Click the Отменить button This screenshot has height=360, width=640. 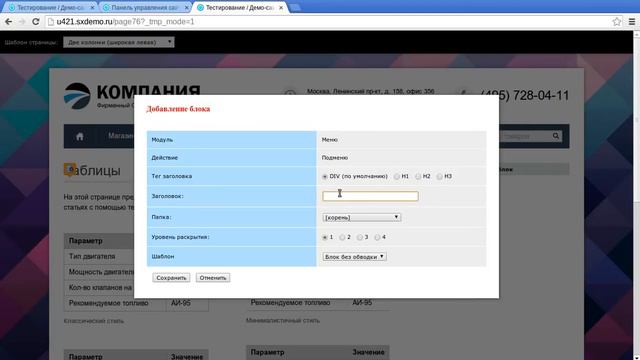click(x=213, y=278)
